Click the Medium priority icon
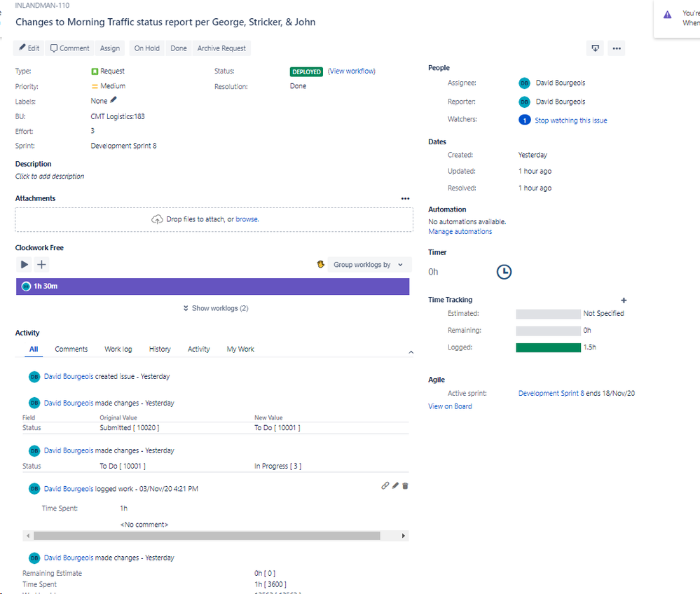 point(95,86)
